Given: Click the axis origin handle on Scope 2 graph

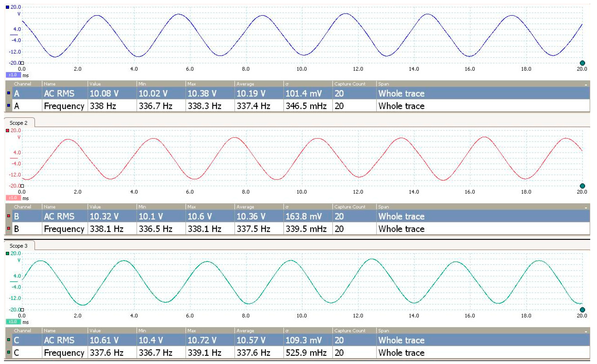Looking at the screenshot, I should point(22,186).
